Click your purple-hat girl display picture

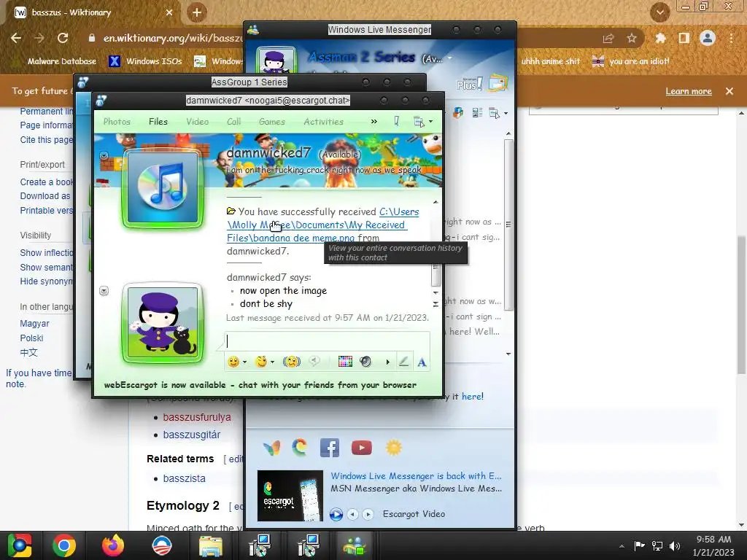tap(163, 323)
